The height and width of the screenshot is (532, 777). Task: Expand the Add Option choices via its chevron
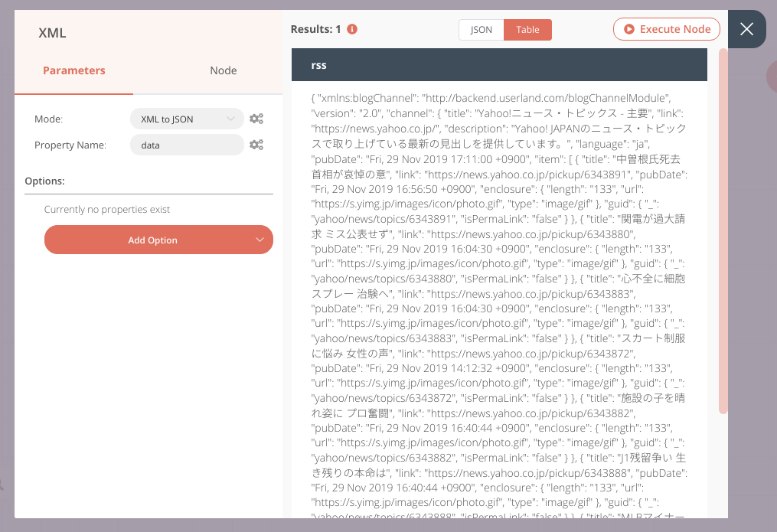tap(260, 240)
